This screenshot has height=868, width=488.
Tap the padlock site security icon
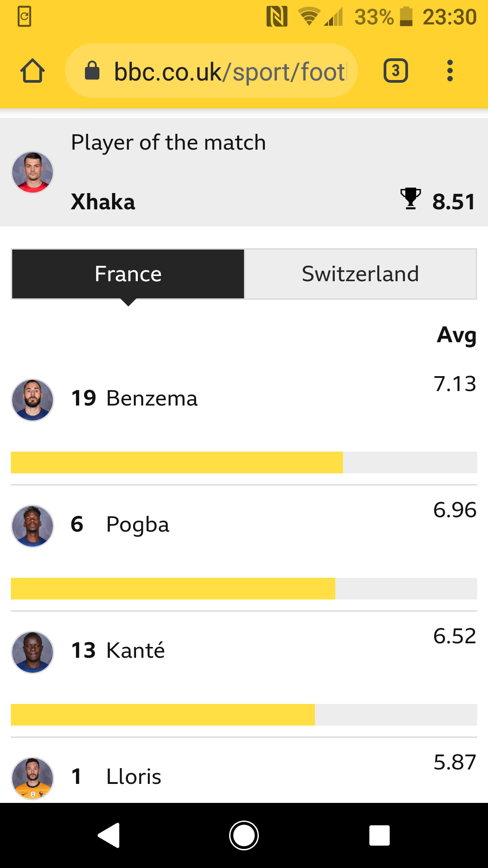coord(92,71)
